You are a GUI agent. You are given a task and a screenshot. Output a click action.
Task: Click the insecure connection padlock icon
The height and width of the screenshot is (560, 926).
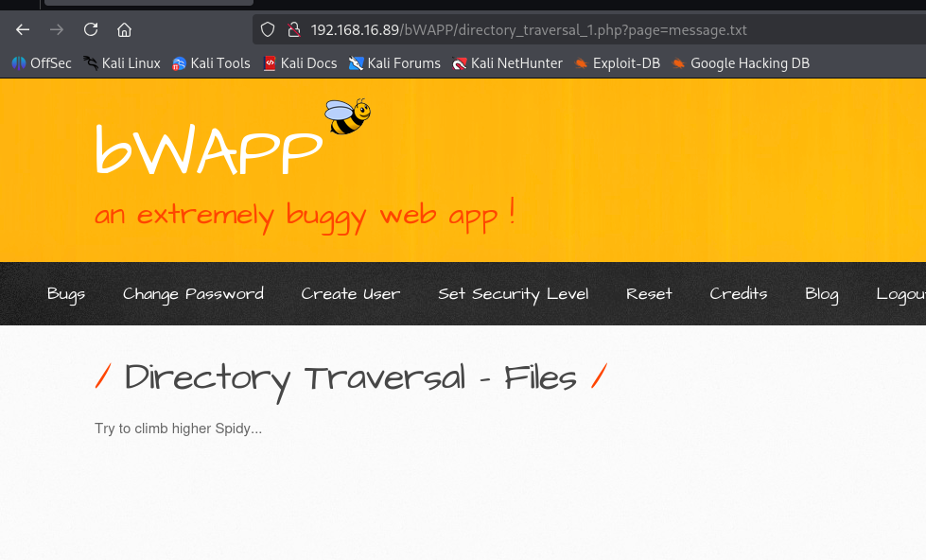[x=293, y=29]
